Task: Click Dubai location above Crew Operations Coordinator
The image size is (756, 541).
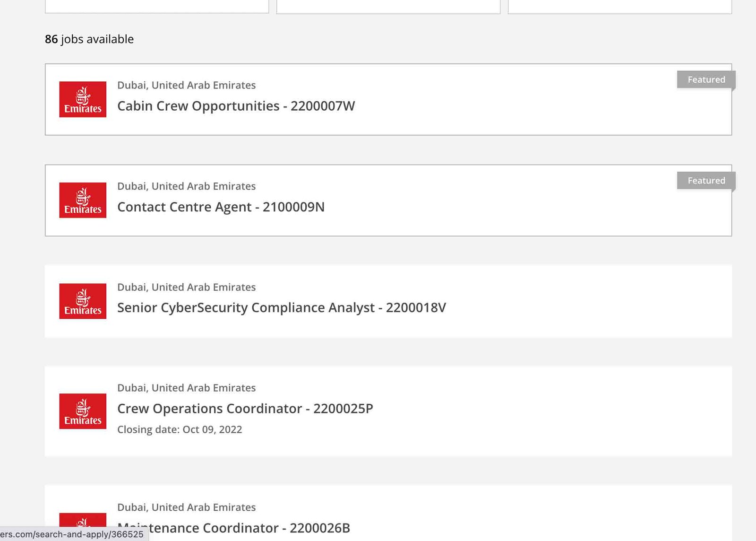Action: tap(186, 388)
